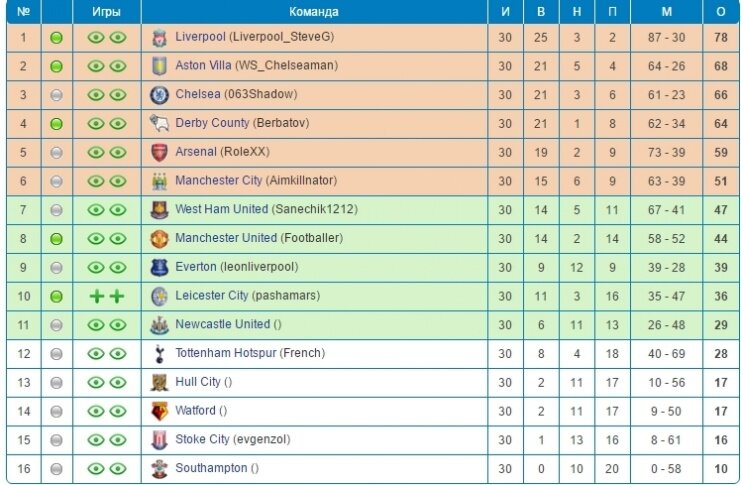Click the Liverpool club crest icon

(159, 38)
